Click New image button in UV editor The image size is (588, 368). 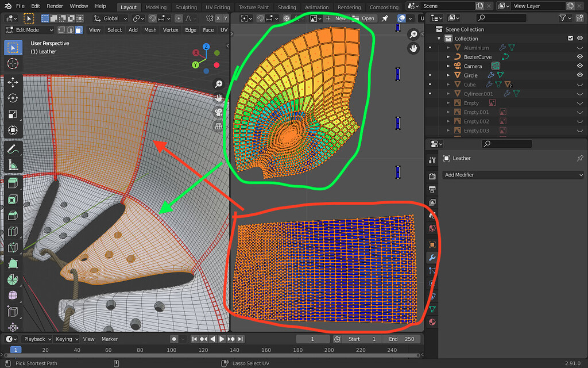pos(336,18)
